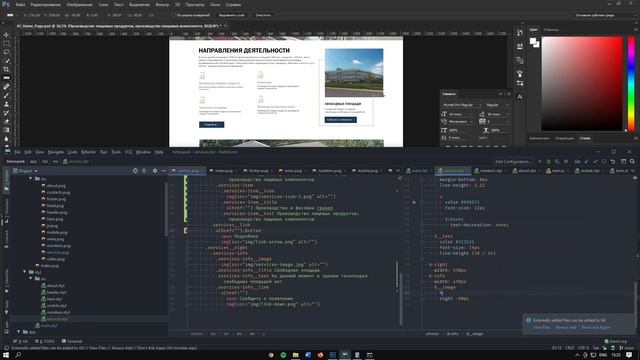The height and width of the screenshot is (360, 640).
Task: Click the Spotify icon on taskbar
Action: 283,355
